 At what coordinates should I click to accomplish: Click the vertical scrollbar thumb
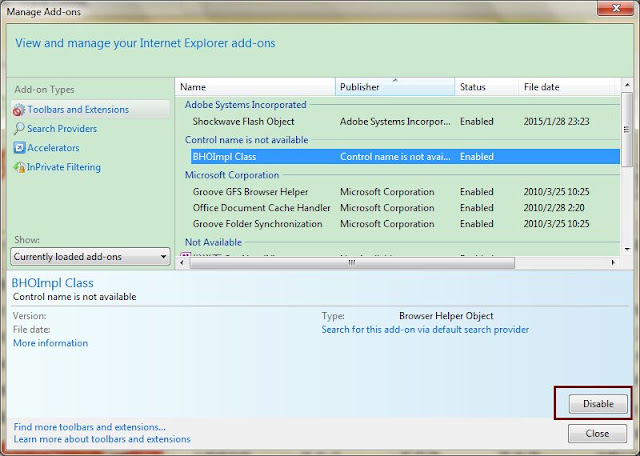pyautogui.click(x=627, y=129)
